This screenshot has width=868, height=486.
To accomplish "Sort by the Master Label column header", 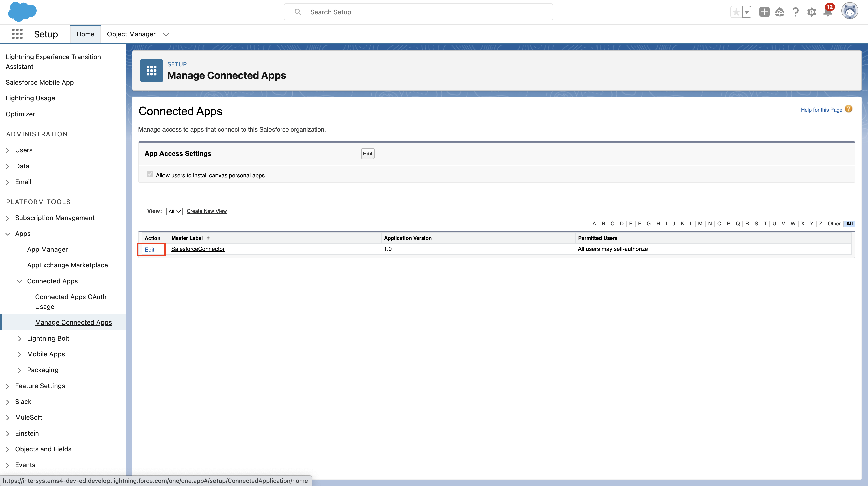I will pyautogui.click(x=187, y=238).
